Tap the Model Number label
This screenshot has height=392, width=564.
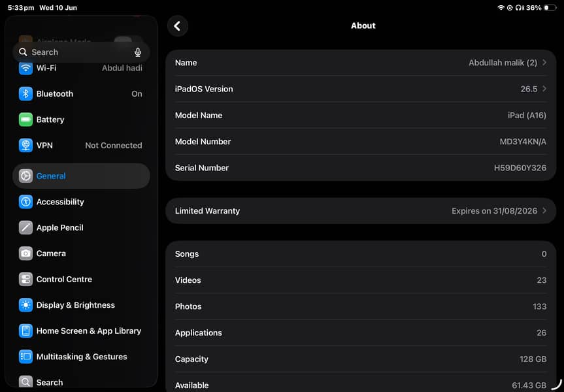(x=203, y=142)
